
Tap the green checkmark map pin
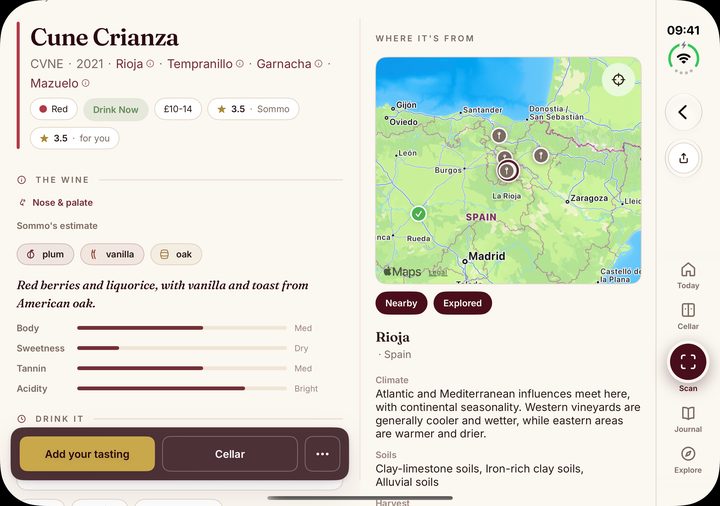[x=418, y=214]
